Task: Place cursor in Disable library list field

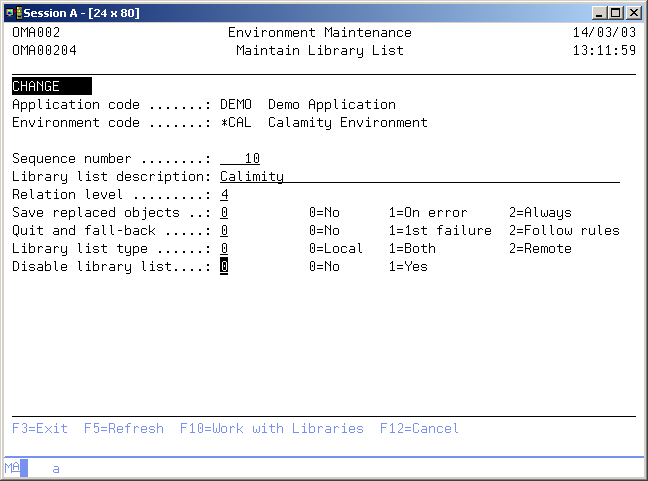Action: pyautogui.click(x=224, y=267)
